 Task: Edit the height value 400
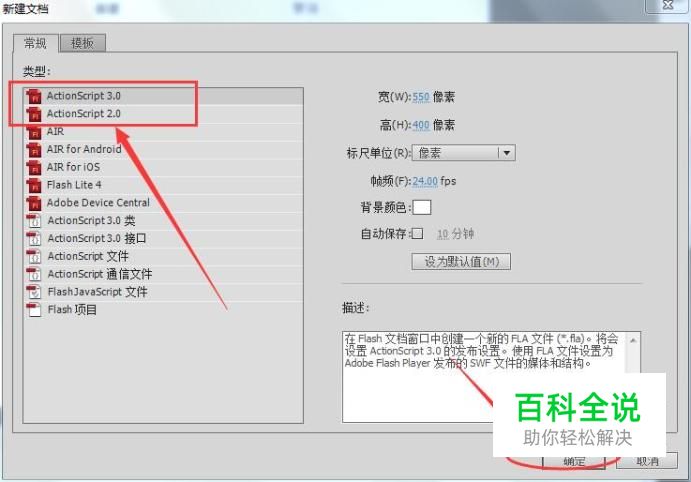pyautogui.click(x=421, y=125)
